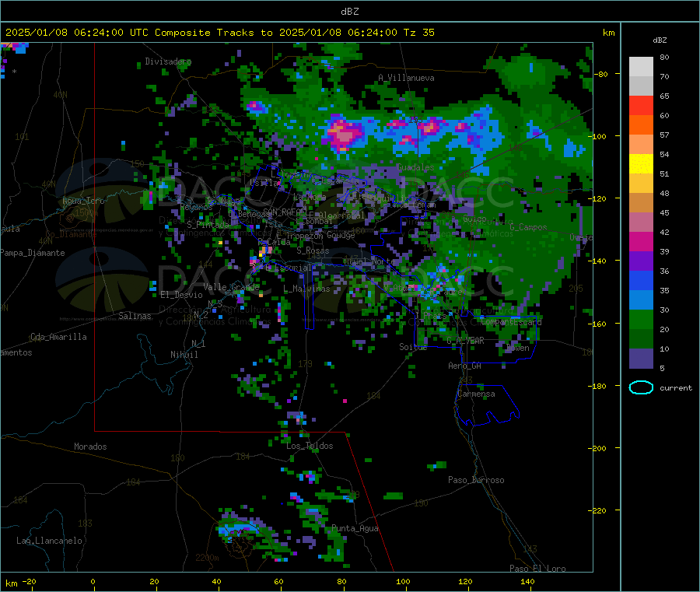Screen dimensions: 700x592
Task: Click the Los_Toldos place label
Action: coord(310,446)
